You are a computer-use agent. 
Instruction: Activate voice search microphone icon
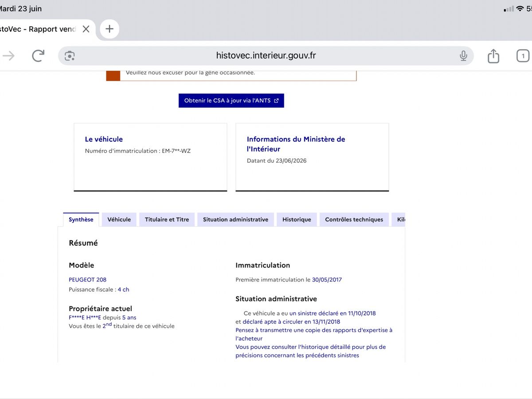(463, 56)
